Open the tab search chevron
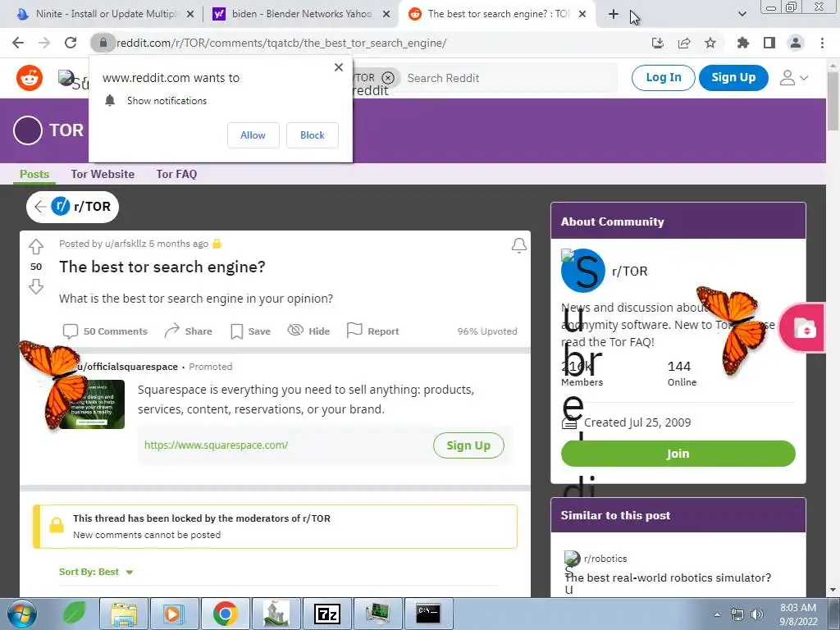Screen dimensions: 840x630 point(742,14)
